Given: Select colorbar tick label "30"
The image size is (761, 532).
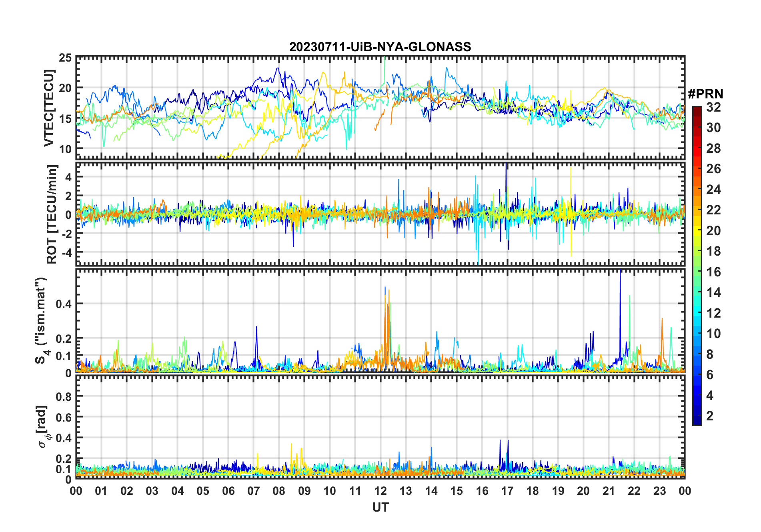Looking at the screenshot, I should 713,128.
